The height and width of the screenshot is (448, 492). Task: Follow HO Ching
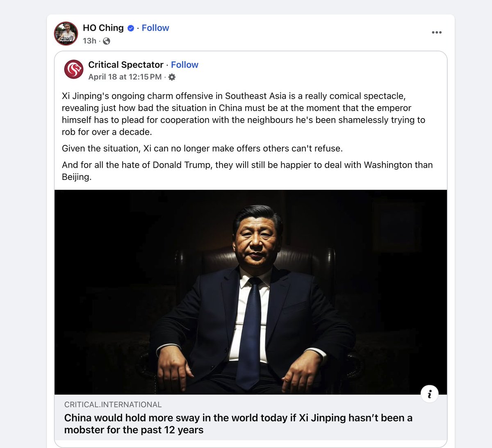click(x=155, y=28)
